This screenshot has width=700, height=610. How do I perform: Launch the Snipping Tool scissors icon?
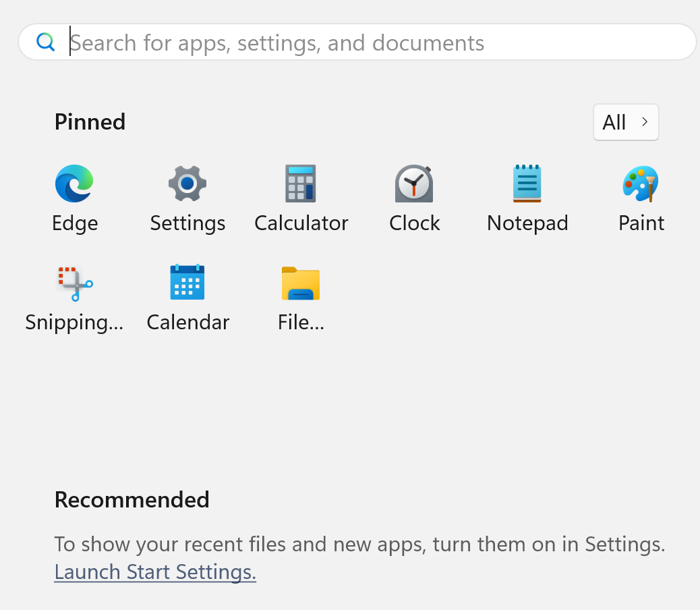click(74, 283)
